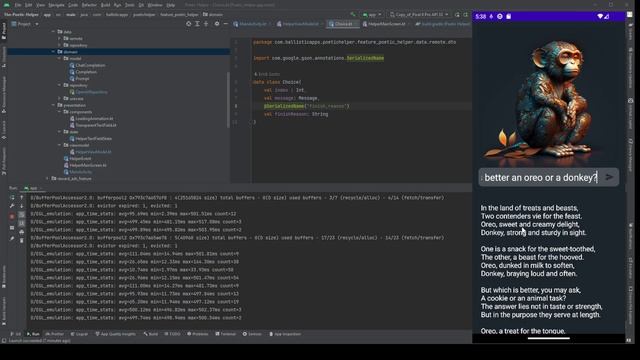The image size is (640, 360).
Task: Expand the remote folder
Action: tap(60, 38)
